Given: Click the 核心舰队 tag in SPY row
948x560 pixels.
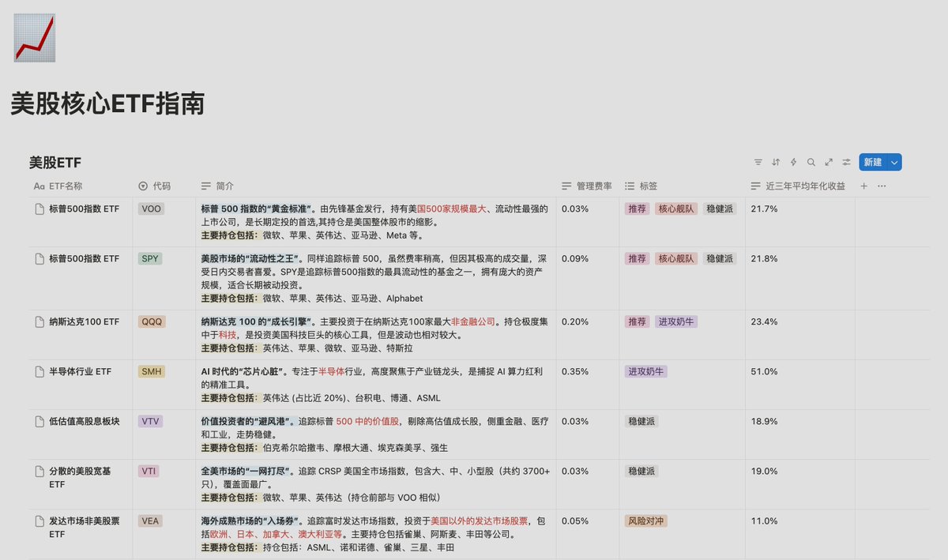Looking at the screenshot, I should tap(676, 258).
